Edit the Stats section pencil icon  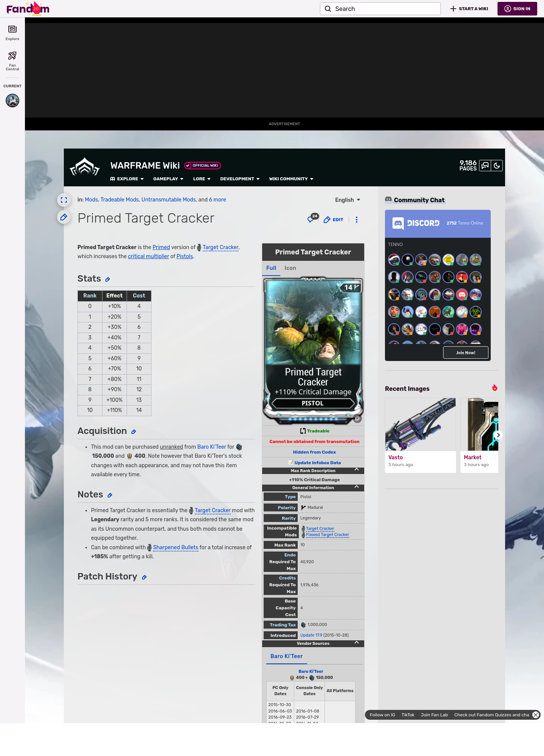108,279
